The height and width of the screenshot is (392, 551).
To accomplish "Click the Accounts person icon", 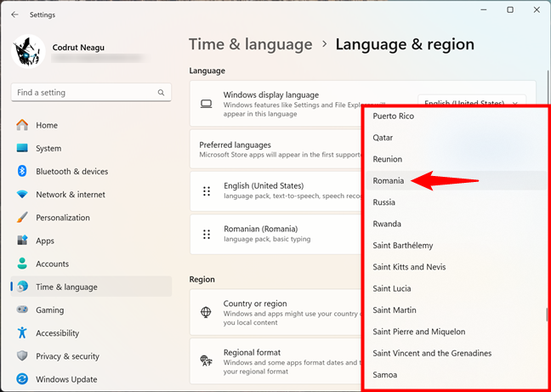I will [x=22, y=264].
